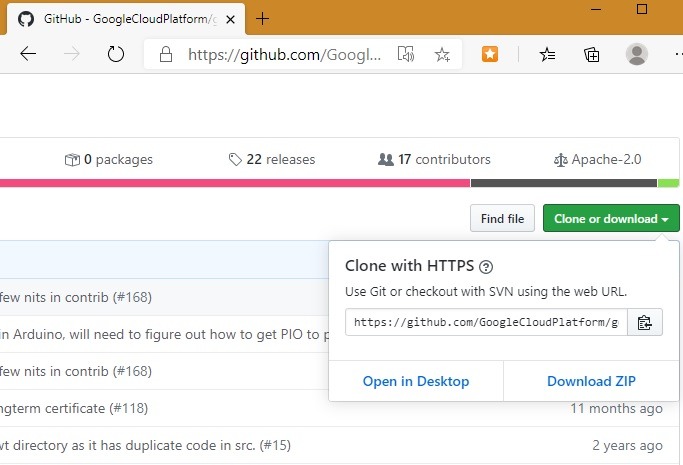The width and height of the screenshot is (683, 465).
Task: Click the orange star extension icon
Action: pyautogui.click(x=490, y=54)
